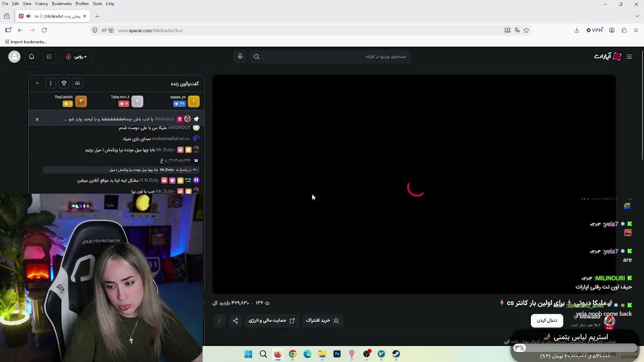Click the video player loading area
644x362 pixels.
coord(414,185)
